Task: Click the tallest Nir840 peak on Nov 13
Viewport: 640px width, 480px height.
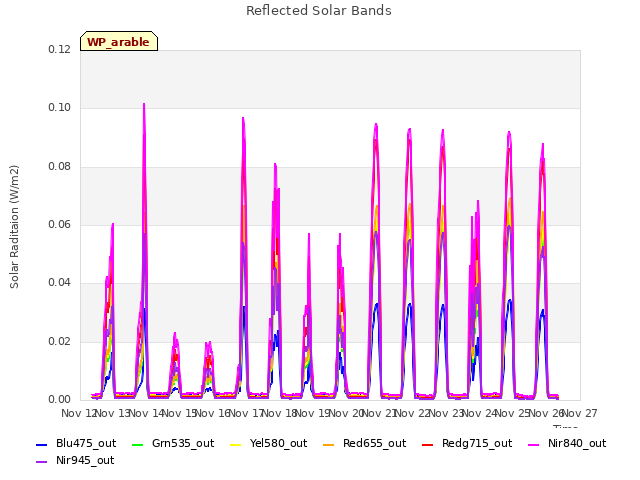Action: click(144, 105)
